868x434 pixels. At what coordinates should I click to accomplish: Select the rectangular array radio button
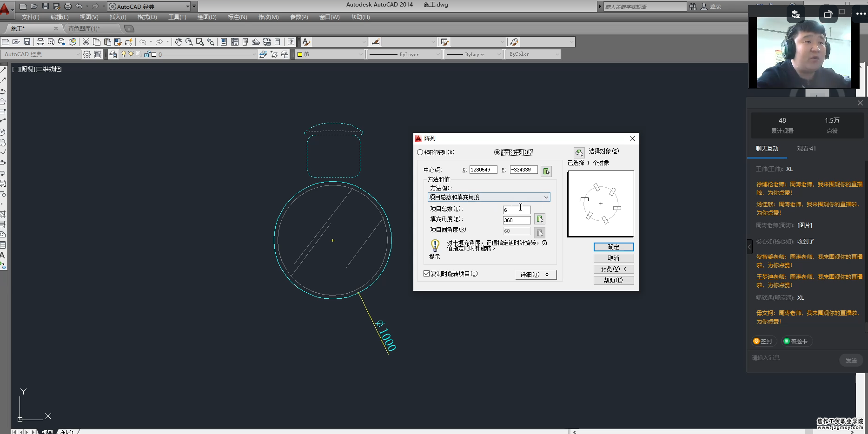(420, 152)
